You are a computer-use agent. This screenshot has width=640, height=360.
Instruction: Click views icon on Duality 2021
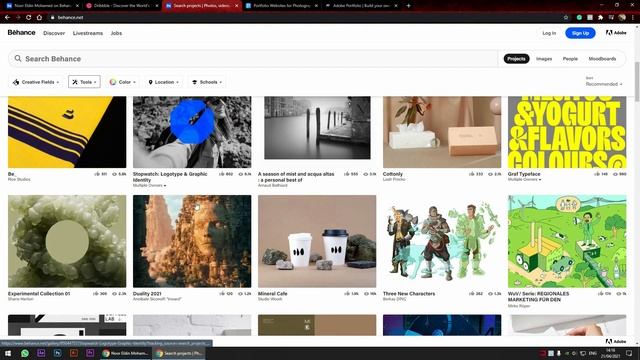coord(240,293)
